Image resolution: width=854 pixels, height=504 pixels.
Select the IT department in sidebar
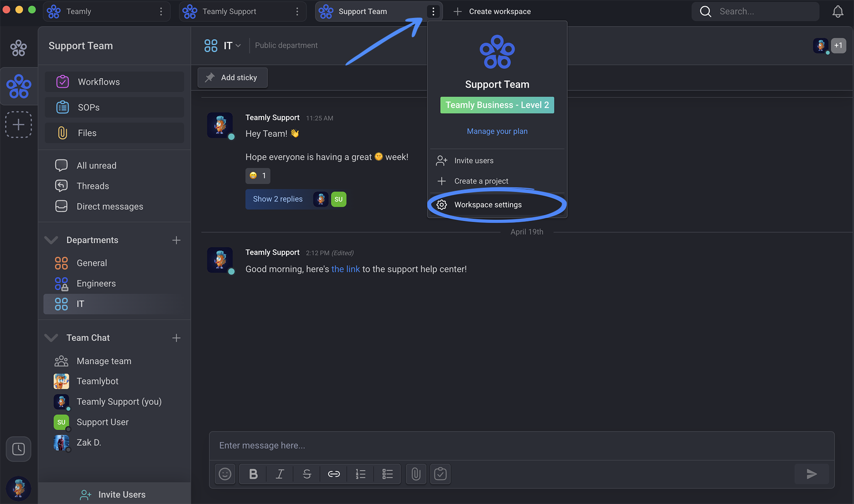pyautogui.click(x=114, y=304)
